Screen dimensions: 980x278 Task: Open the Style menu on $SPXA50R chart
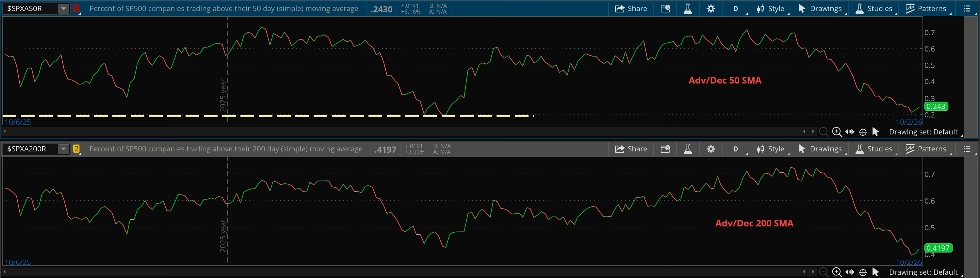pos(770,9)
